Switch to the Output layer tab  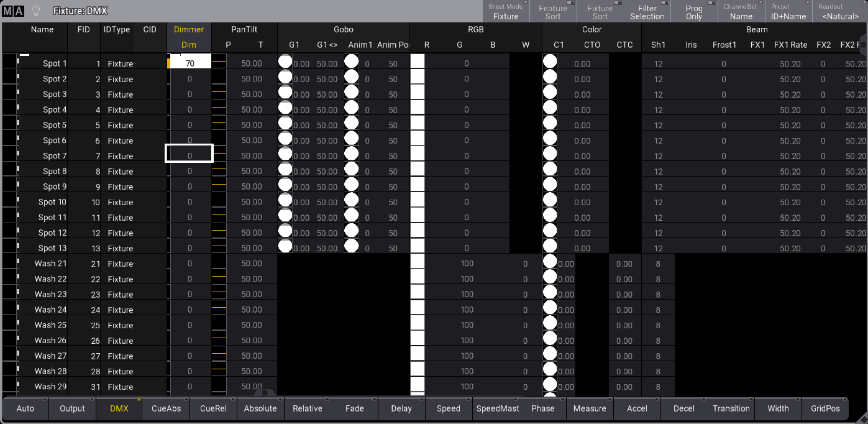tap(72, 408)
